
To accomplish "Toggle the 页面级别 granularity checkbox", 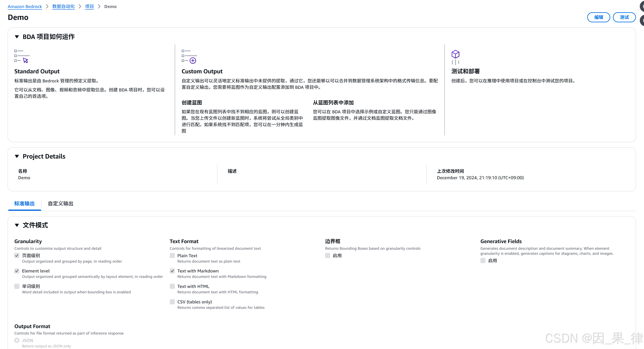I will point(17,256).
